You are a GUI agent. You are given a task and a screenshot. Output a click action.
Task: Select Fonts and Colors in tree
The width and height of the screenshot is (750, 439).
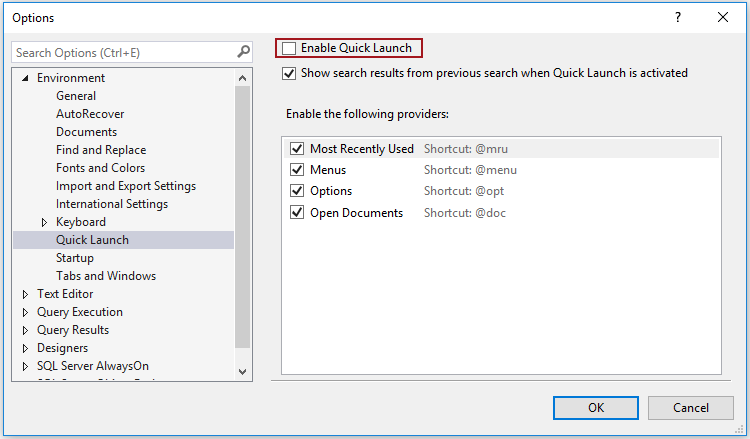click(x=100, y=168)
